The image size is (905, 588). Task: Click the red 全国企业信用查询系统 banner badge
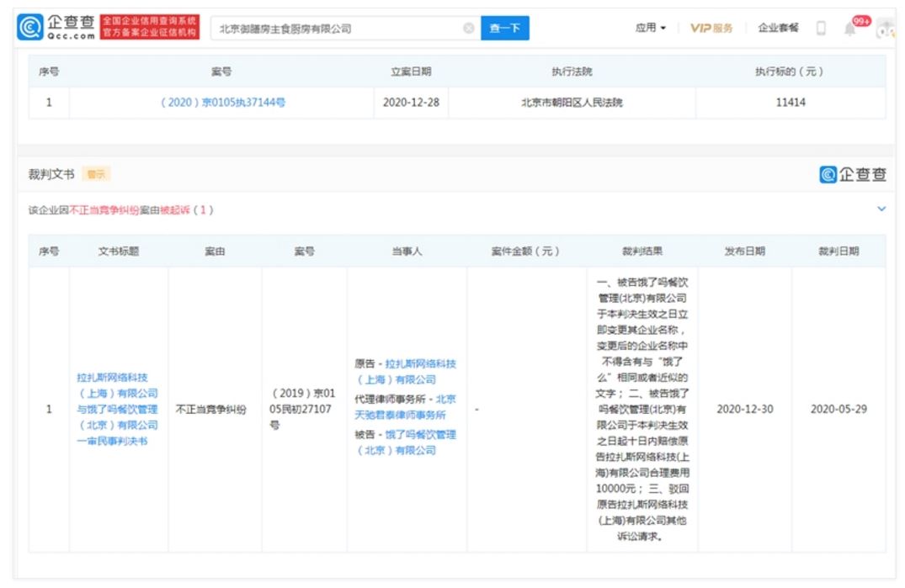(150, 27)
